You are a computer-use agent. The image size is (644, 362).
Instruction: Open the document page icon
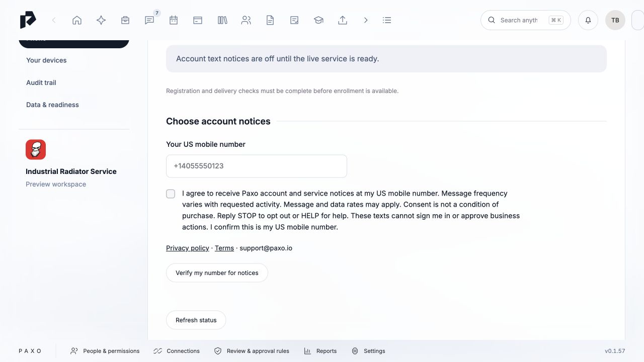pos(270,20)
